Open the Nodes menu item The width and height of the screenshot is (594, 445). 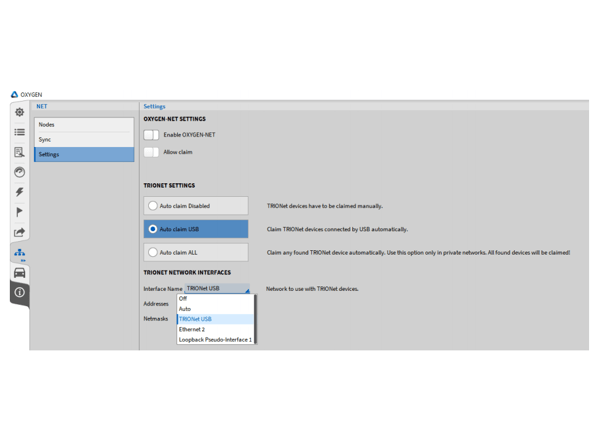click(84, 125)
